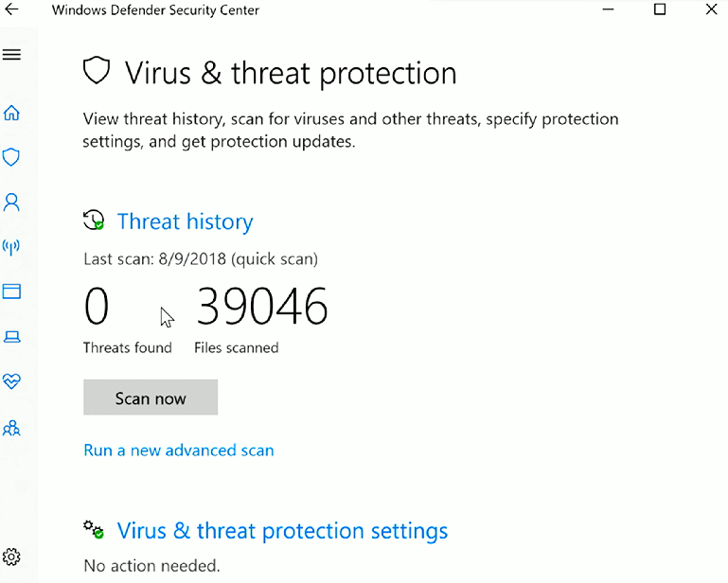Open Family options people icon
The image size is (728, 583).
11,428
